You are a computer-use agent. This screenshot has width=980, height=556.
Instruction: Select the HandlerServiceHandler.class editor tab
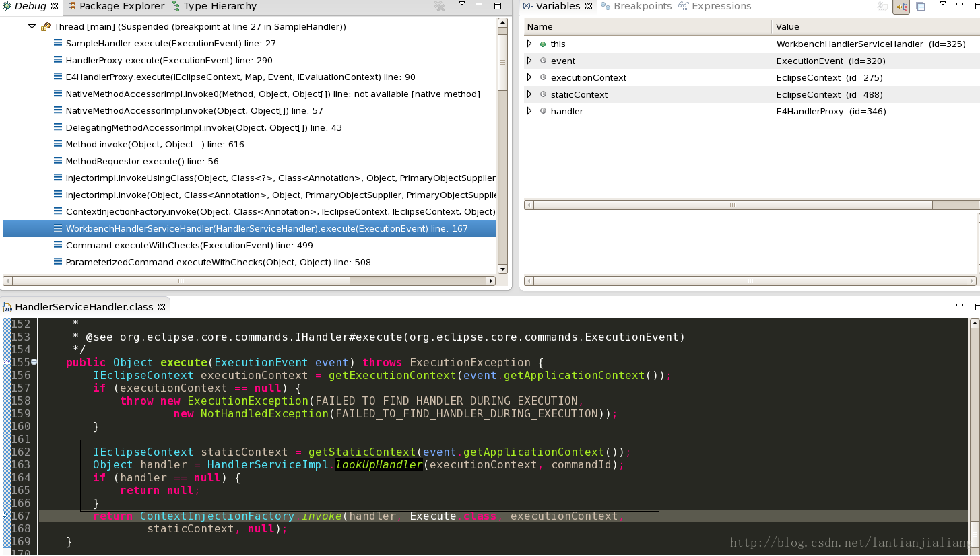click(84, 307)
